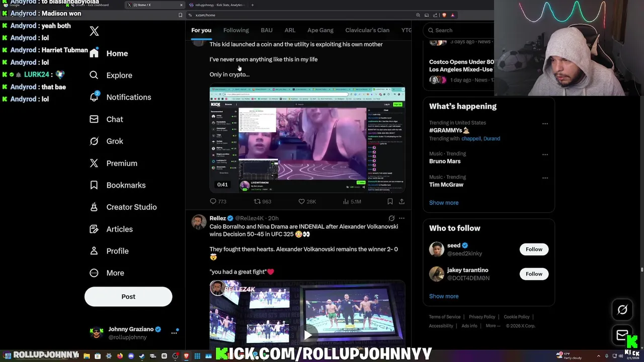This screenshot has height=362, width=644.
Task: Close the Home / X browser tab
Action: 181,5
